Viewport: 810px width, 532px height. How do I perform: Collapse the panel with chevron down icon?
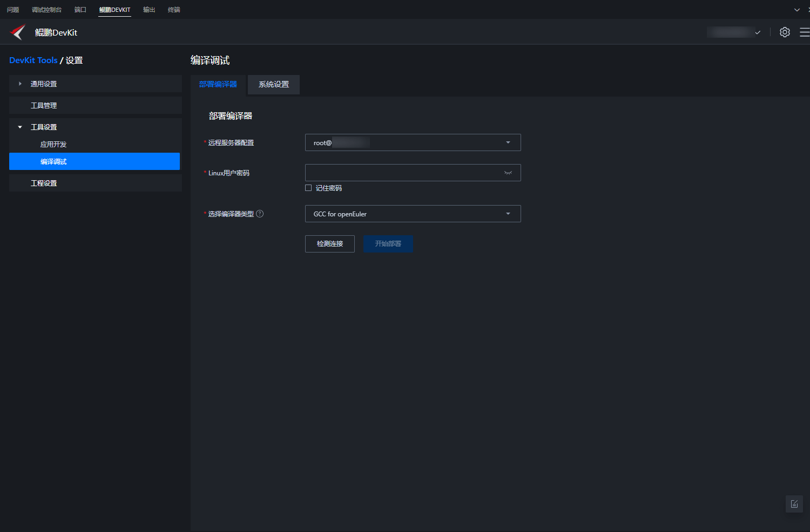(797, 10)
